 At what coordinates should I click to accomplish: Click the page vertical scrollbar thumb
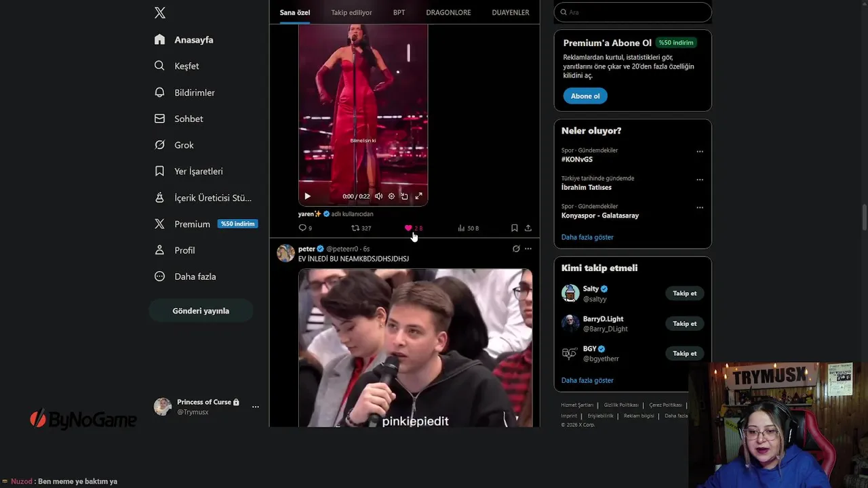pyautogui.click(x=865, y=217)
